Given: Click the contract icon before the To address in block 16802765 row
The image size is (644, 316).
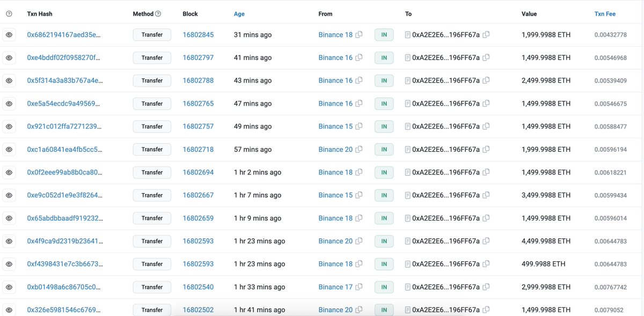Looking at the screenshot, I should pyautogui.click(x=408, y=104).
